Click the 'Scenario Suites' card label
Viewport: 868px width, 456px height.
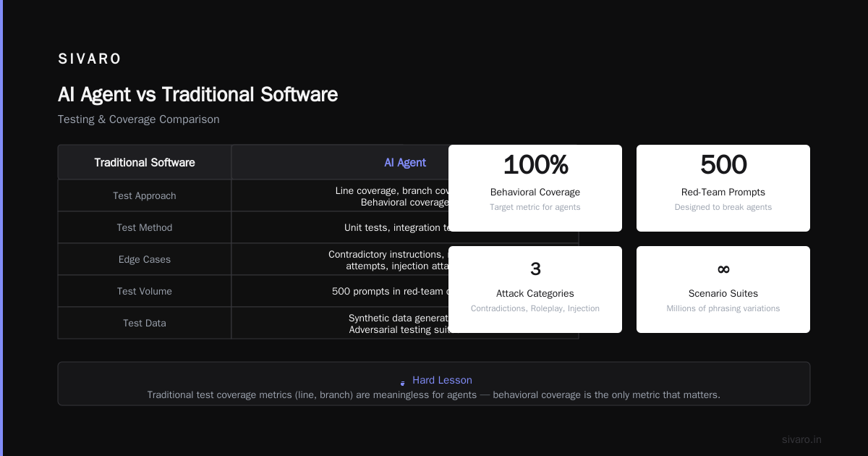[723, 293]
